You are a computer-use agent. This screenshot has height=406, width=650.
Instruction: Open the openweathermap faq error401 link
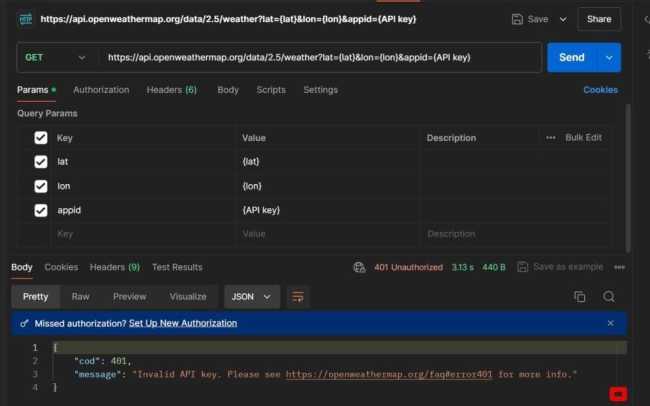(389, 374)
